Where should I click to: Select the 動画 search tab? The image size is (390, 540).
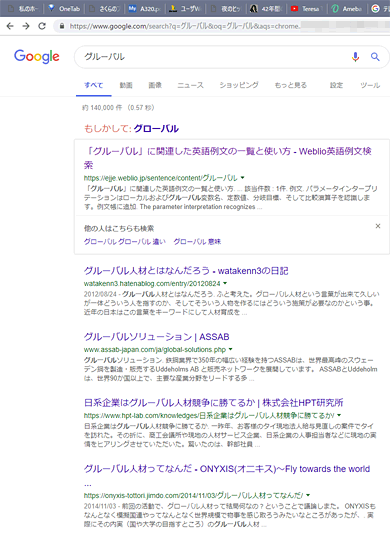coord(126,85)
